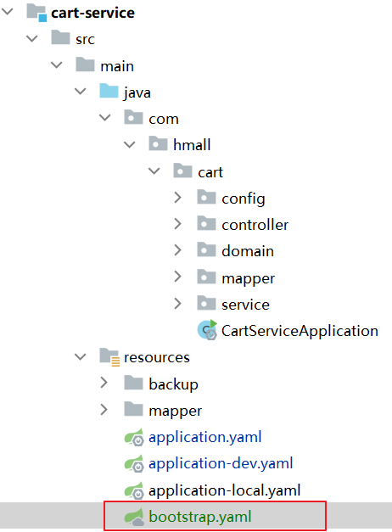
Task: Click the controller package folder icon
Action: coord(206,224)
